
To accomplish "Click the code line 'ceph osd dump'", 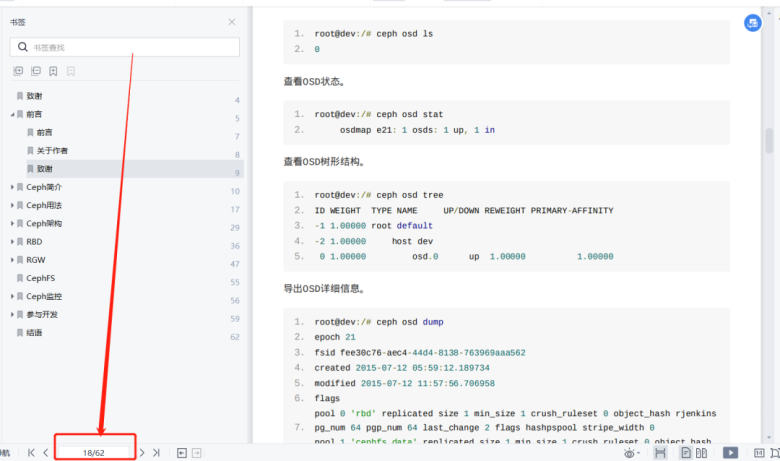I will pos(379,322).
